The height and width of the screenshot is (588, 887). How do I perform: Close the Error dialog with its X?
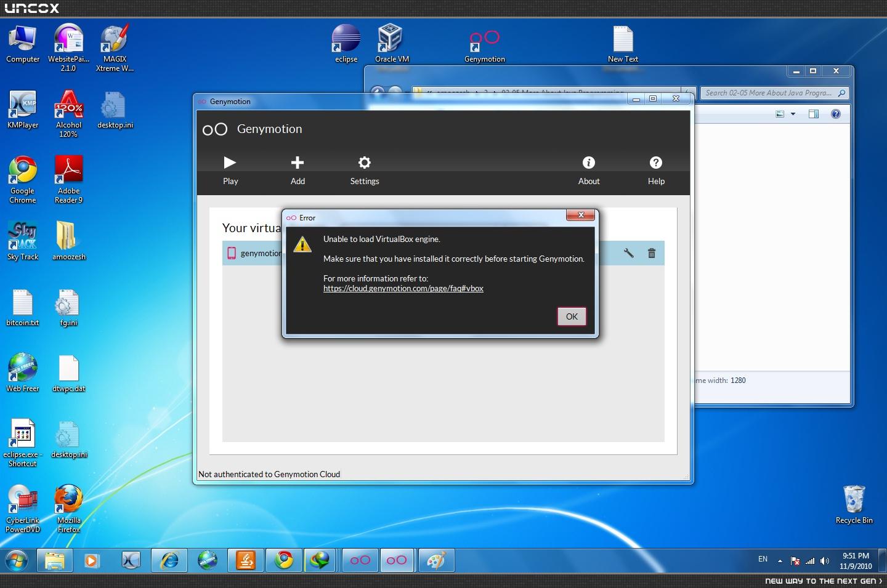581,215
